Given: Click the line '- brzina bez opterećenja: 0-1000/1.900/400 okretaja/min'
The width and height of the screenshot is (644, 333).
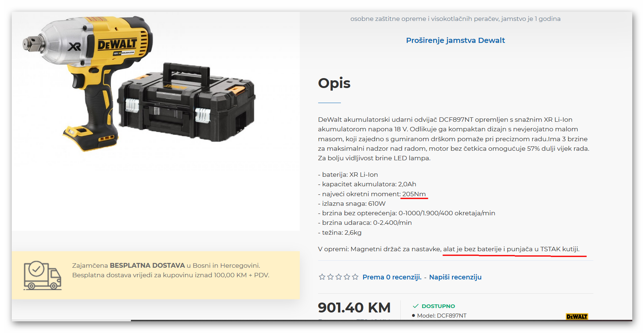Looking at the screenshot, I should pos(407,213).
